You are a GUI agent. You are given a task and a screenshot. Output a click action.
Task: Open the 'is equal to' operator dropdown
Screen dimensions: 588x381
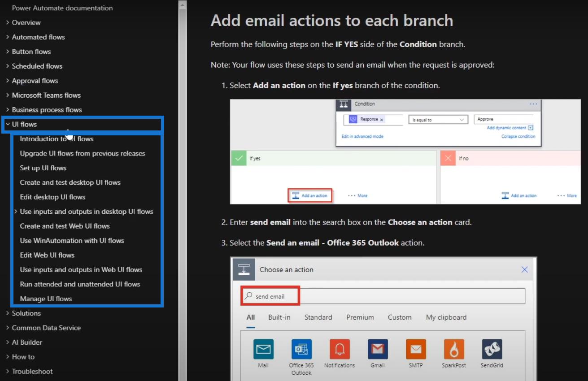tap(438, 120)
